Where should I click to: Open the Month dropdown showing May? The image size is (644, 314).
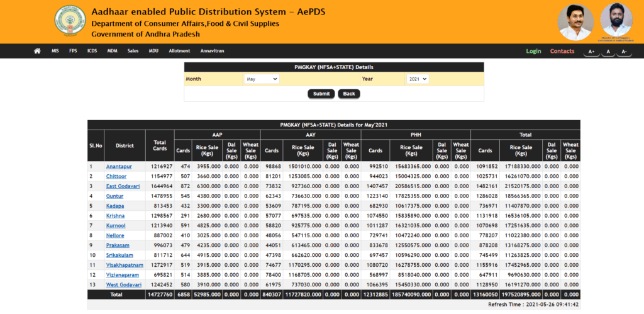[x=262, y=79]
